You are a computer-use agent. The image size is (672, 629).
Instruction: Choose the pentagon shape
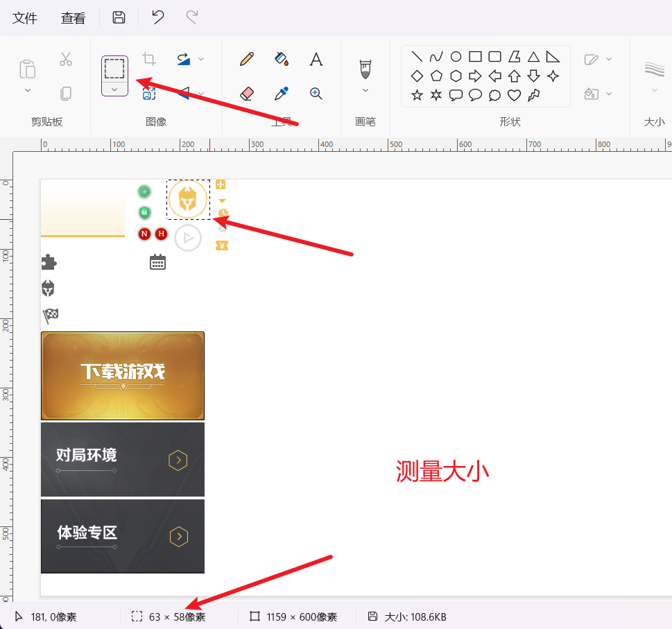436,76
